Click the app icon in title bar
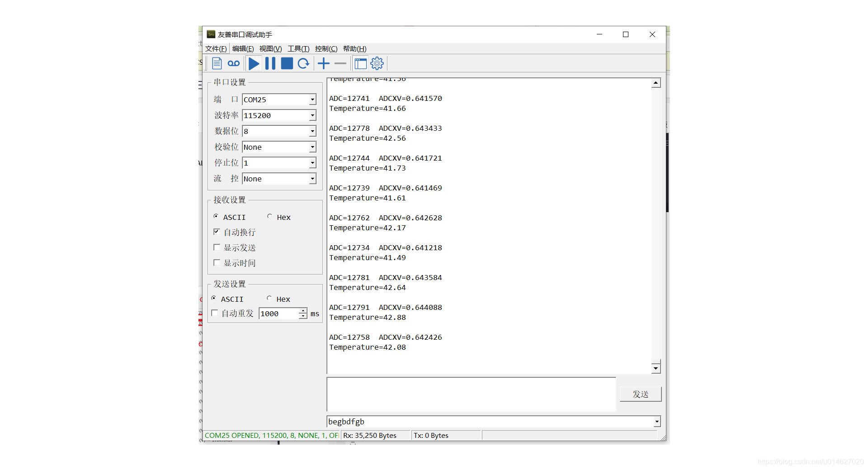The image size is (868, 470). point(211,34)
